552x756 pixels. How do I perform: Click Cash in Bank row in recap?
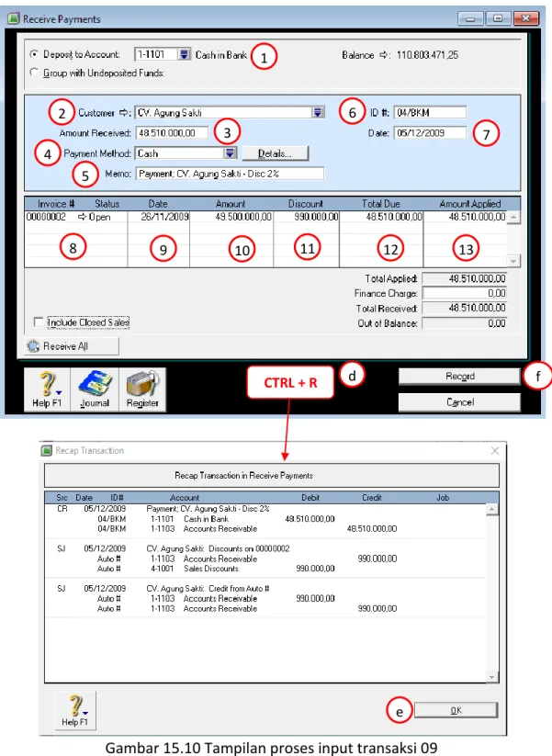click(217, 519)
